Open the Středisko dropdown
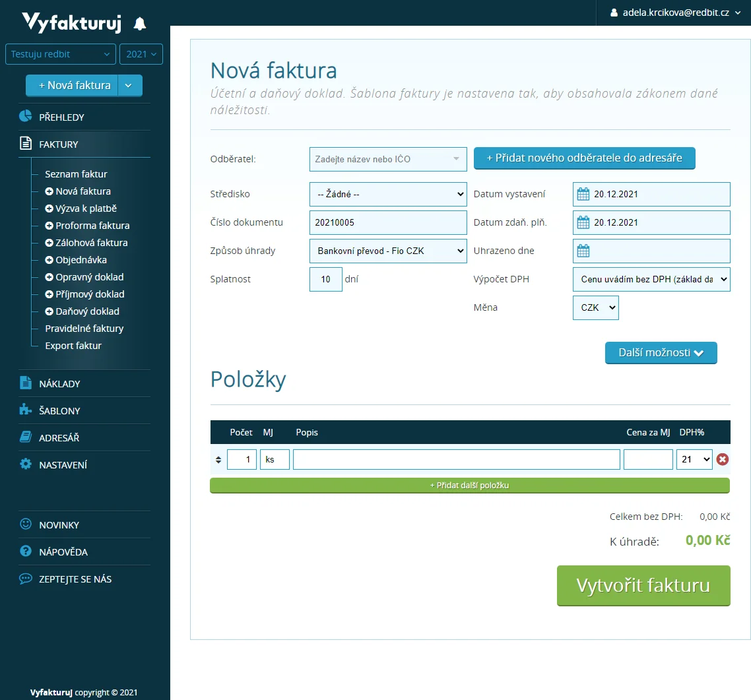Screen dimensions: 751x700 click(388, 194)
